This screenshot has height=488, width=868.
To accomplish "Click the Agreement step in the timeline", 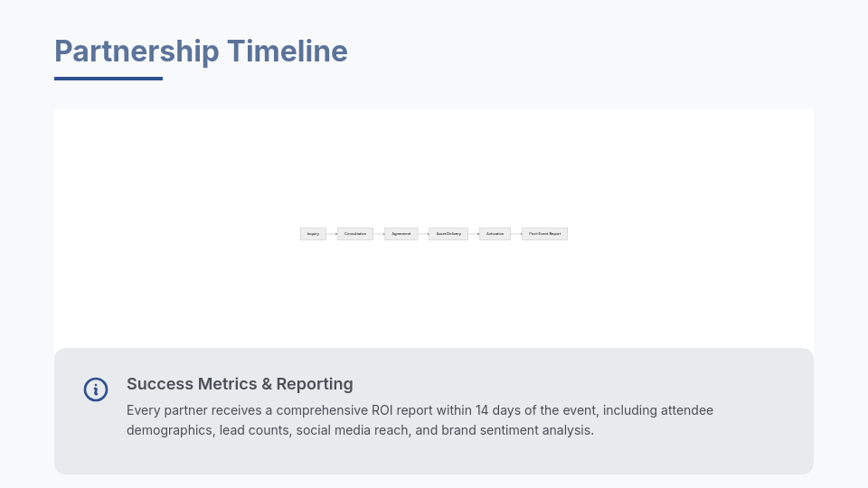I will coord(401,234).
